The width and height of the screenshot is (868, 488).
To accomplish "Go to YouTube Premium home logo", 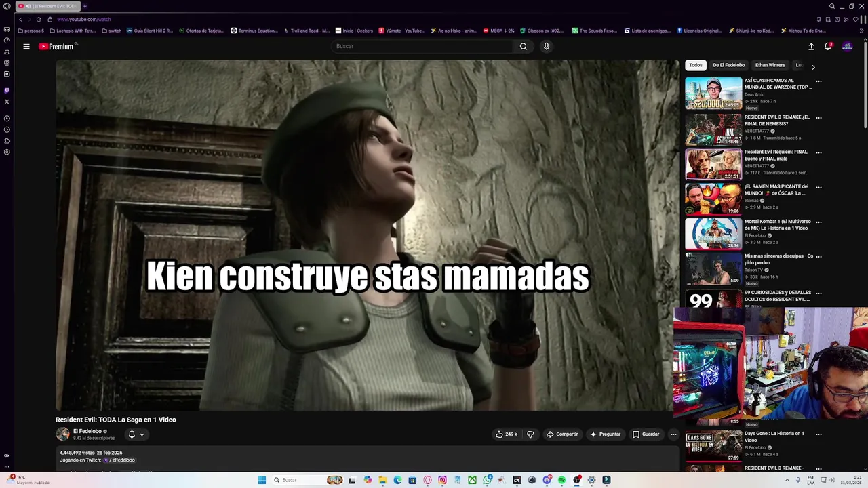I will 58,46.
